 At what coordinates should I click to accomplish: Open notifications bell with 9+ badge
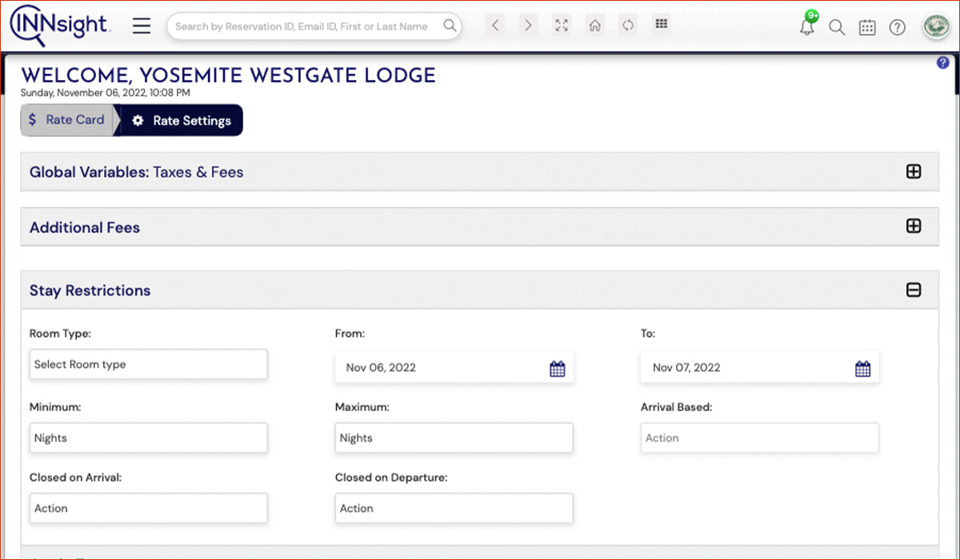click(807, 25)
